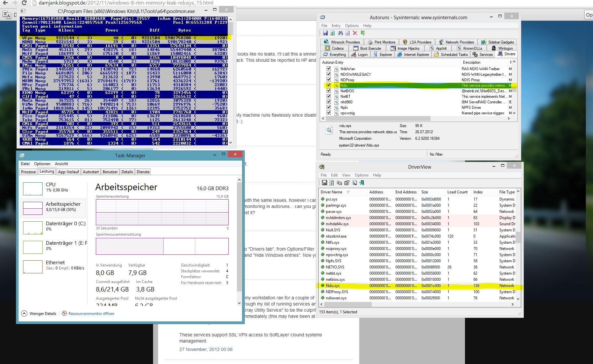Screen dimensions: 593x364
Task: Collapse Task-Manager with Weniger Details arrow
Action: (24, 314)
